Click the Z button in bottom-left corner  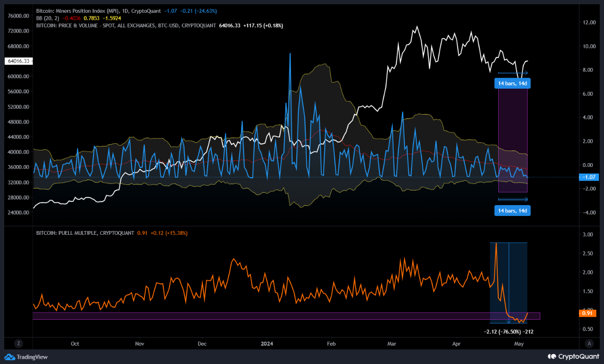(18, 344)
